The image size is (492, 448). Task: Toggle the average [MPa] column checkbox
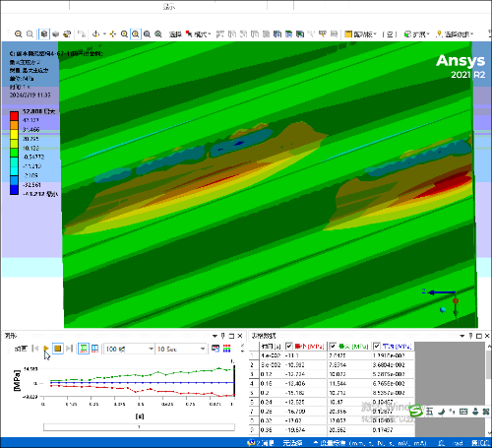coord(377,347)
